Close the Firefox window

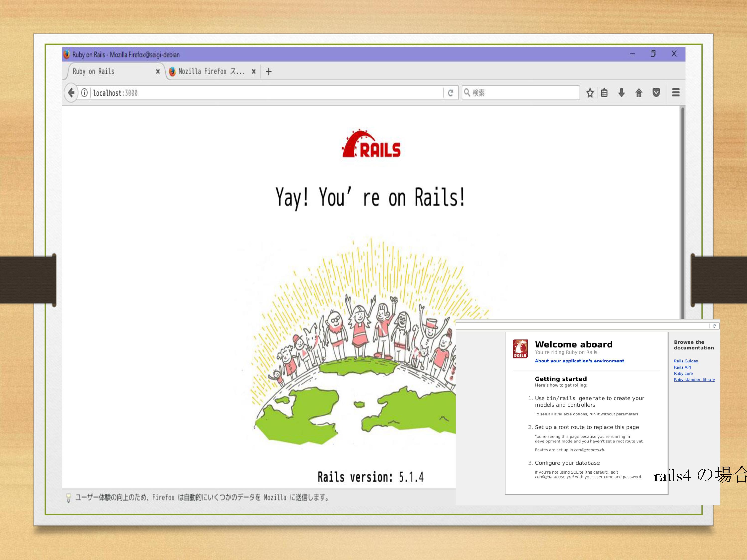[674, 54]
